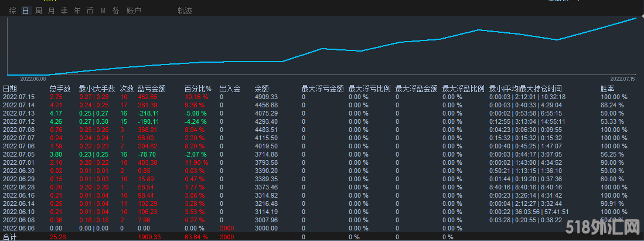
Task: Switch to the 综 summary tab
Action: (x=13, y=11)
